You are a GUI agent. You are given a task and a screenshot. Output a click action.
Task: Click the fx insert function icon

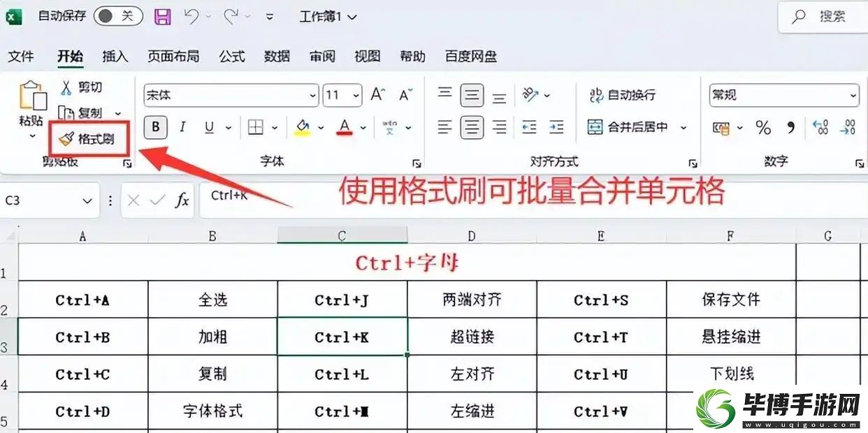182,201
